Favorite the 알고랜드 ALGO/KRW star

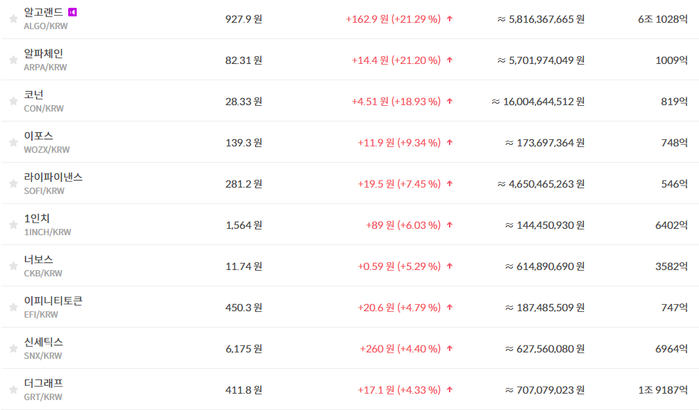[x=13, y=19]
